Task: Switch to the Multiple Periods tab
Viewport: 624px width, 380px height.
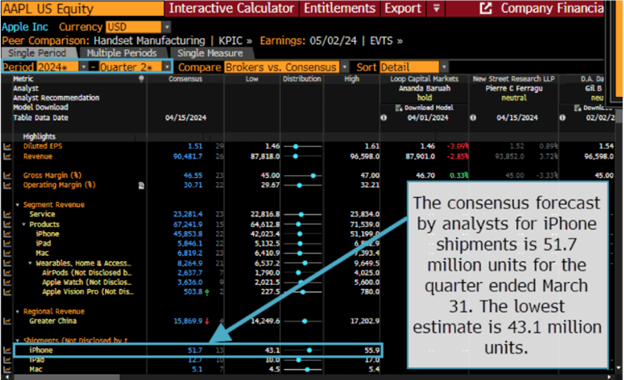Action: pos(122,53)
